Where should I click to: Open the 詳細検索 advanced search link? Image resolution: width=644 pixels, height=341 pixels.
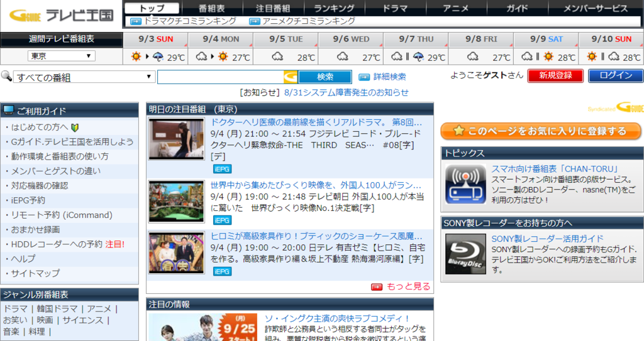click(389, 77)
